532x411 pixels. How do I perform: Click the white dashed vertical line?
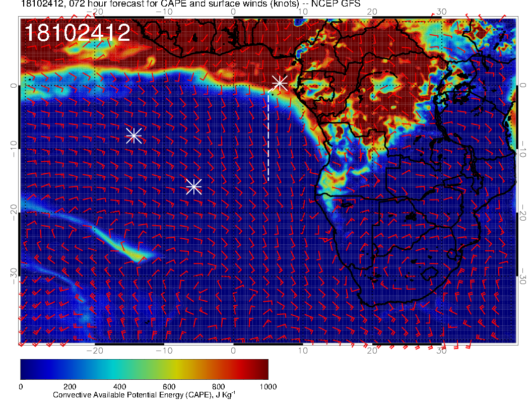tap(268, 136)
